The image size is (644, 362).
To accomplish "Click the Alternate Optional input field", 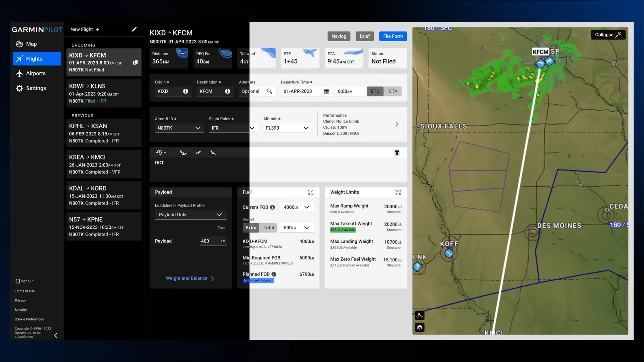I will coord(257,91).
